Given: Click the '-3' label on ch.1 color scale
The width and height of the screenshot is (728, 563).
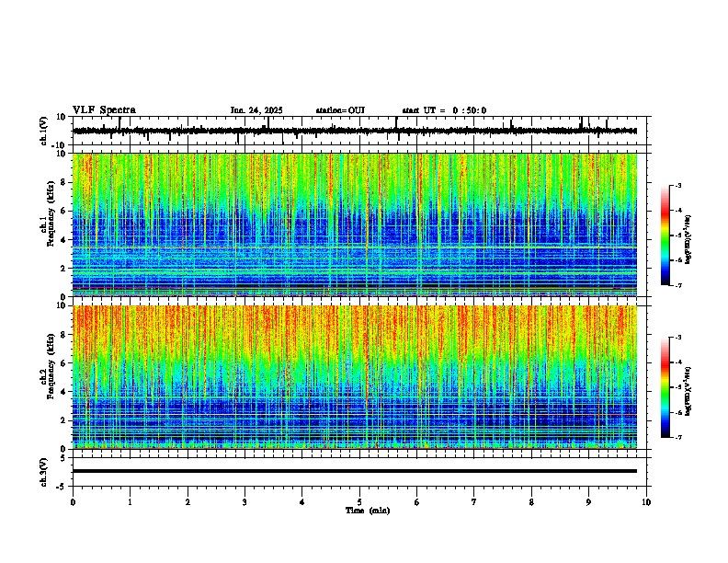Looking at the screenshot, I should point(678,185).
